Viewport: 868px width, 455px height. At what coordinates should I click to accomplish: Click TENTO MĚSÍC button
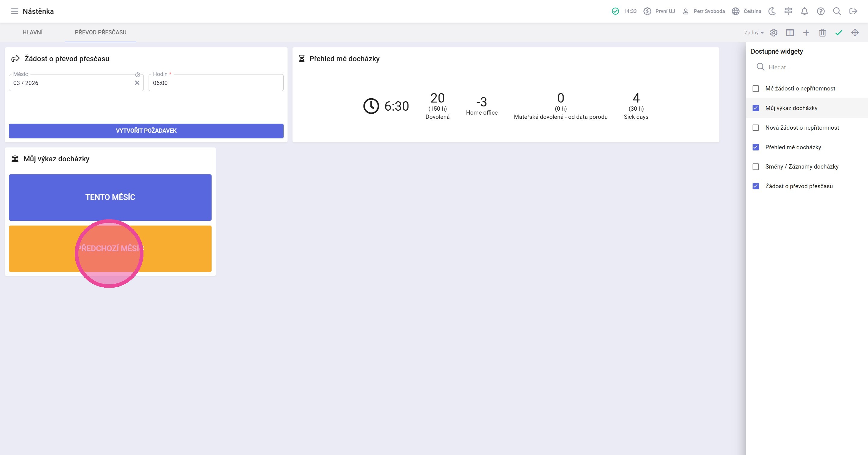[x=110, y=197]
